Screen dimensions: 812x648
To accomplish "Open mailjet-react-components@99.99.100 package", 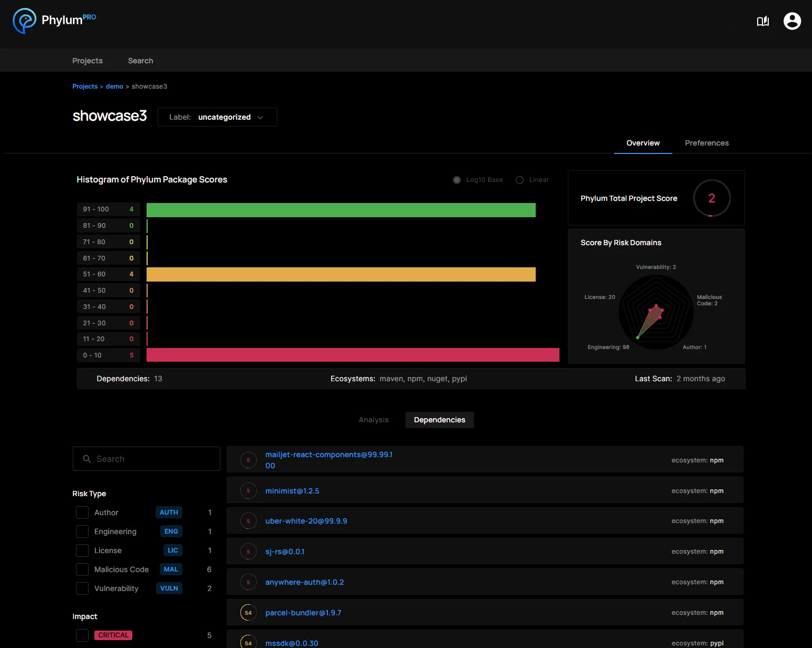I will coord(329,460).
